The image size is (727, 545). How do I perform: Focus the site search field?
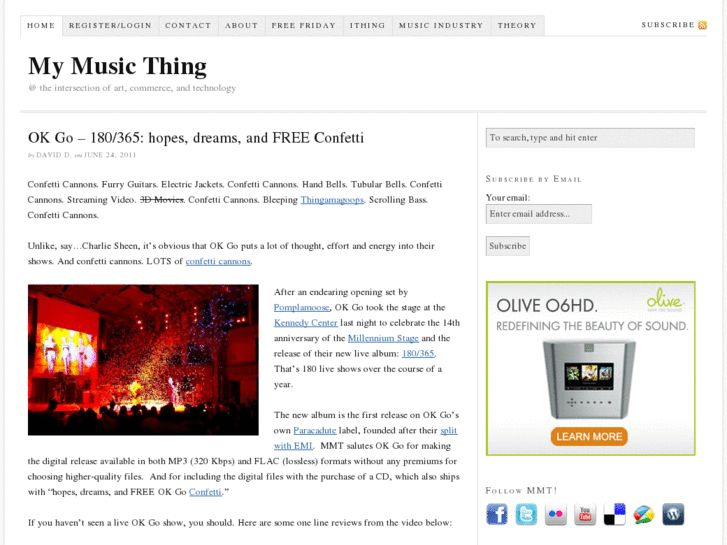point(590,138)
